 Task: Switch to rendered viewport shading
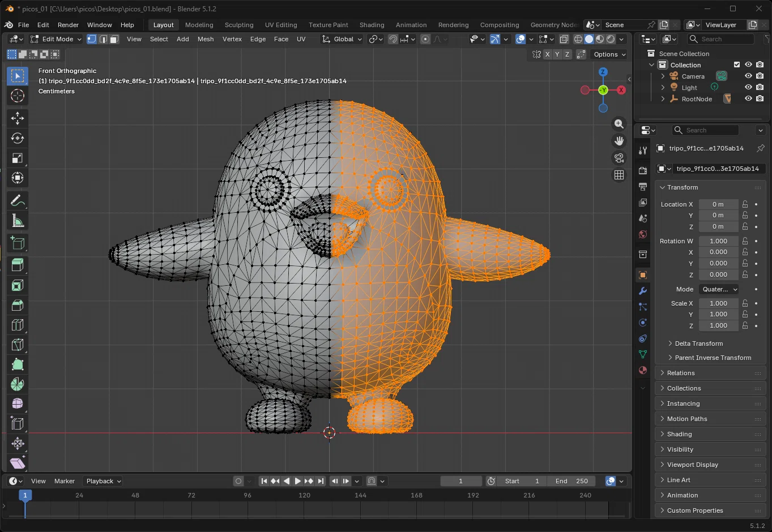click(x=611, y=39)
